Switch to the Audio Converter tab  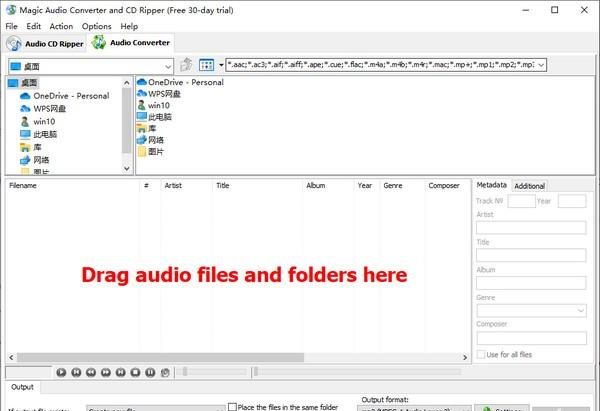point(131,42)
